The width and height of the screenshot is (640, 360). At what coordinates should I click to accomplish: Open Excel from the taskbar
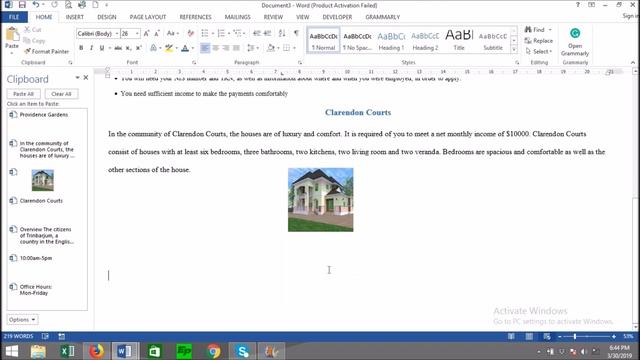pos(67,351)
